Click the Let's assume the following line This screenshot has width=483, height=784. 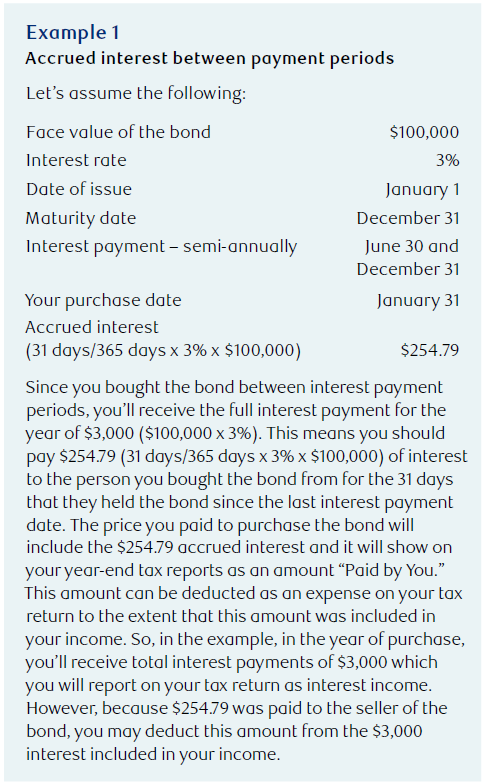[136, 94]
